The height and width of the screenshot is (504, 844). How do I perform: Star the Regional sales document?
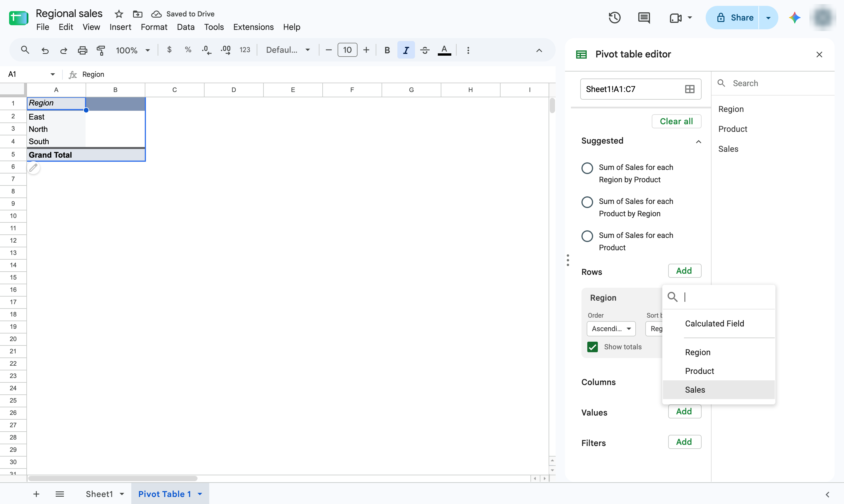(x=119, y=14)
